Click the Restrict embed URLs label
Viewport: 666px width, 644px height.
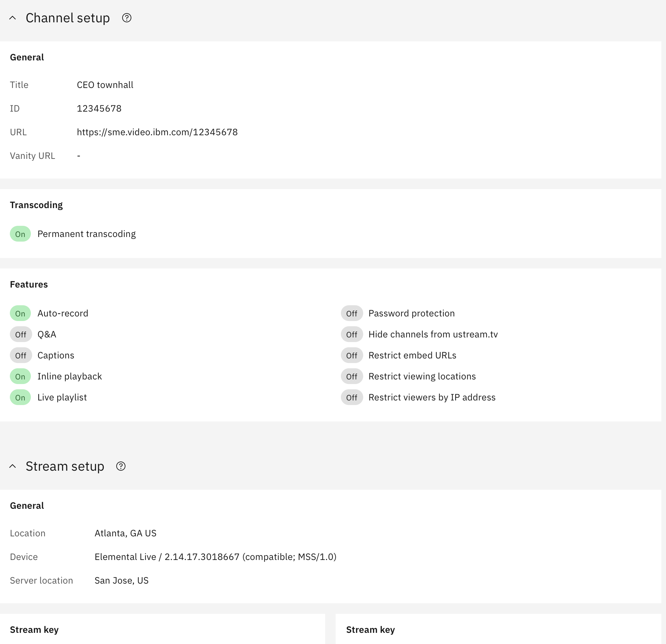(x=412, y=355)
